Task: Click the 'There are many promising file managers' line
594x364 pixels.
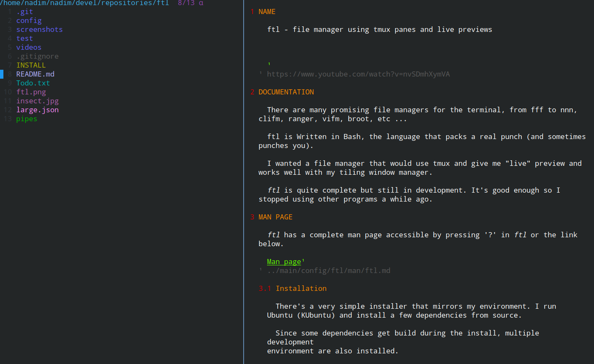Action: pyautogui.click(x=422, y=110)
